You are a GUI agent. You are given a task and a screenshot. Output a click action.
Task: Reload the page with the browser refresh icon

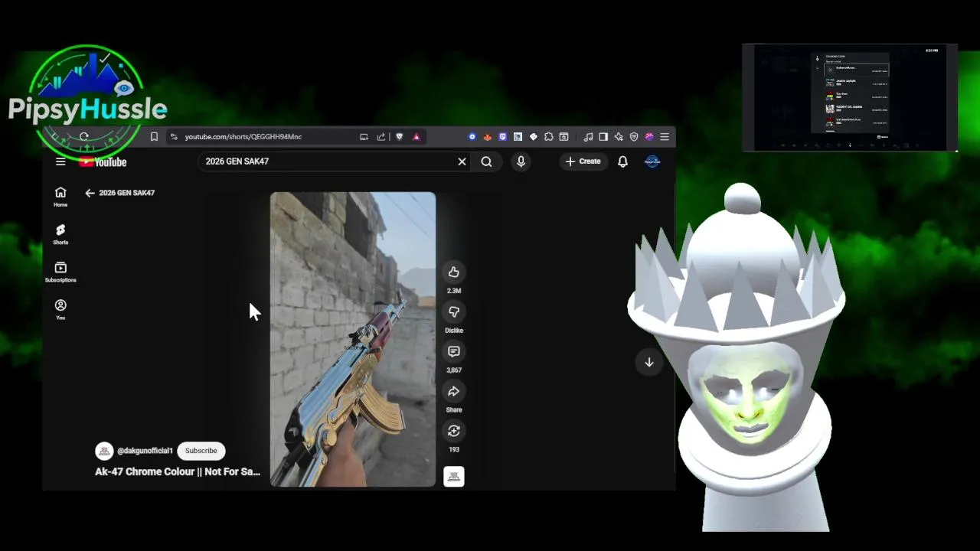(x=84, y=137)
